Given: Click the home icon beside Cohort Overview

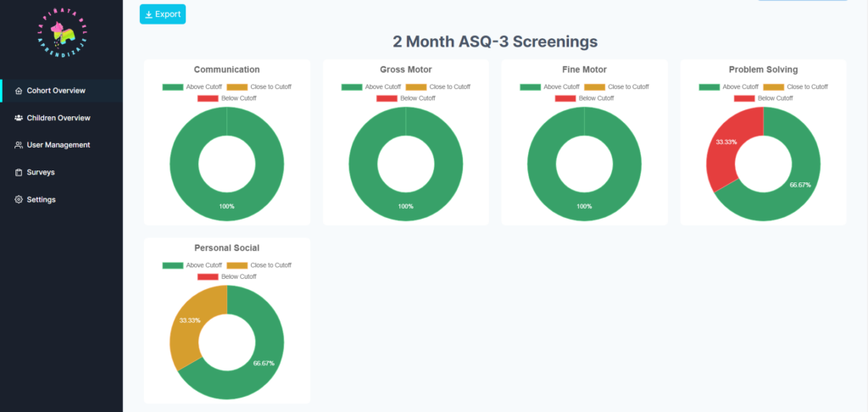Looking at the screenshot, I should (x=19, y=91).
